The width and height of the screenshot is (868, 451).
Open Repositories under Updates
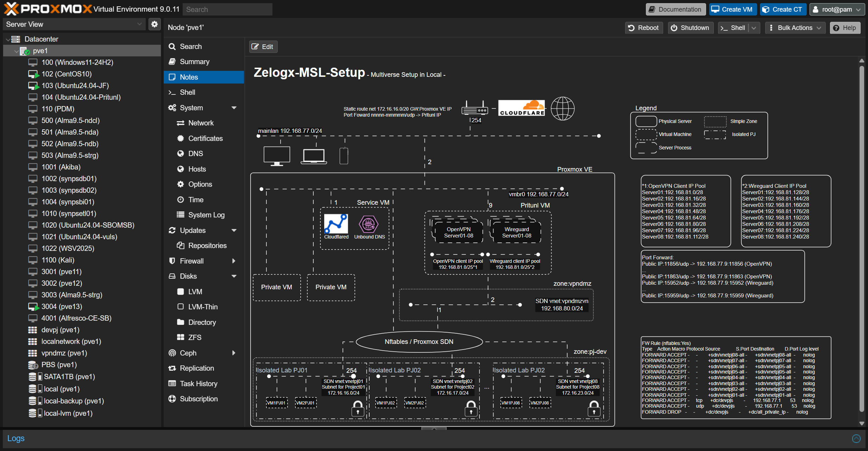click(x=207, y=245)
